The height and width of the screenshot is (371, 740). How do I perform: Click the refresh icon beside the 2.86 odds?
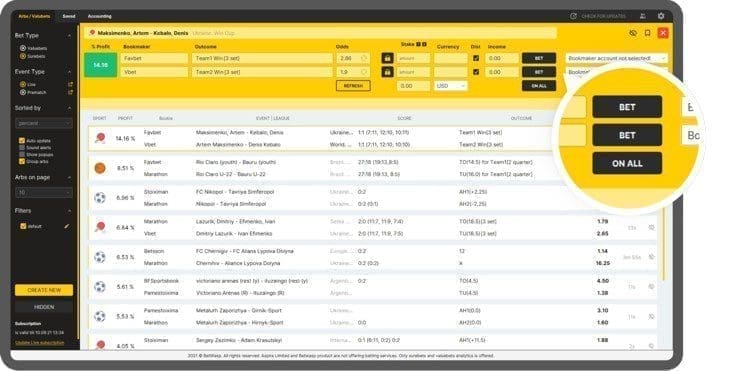[364, 59]
